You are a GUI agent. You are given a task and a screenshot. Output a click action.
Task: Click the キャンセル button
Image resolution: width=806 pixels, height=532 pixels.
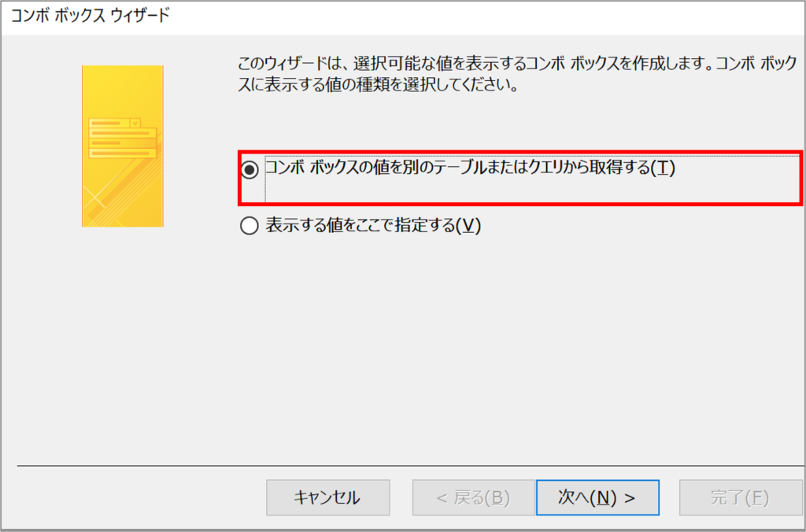click(328, 497)
